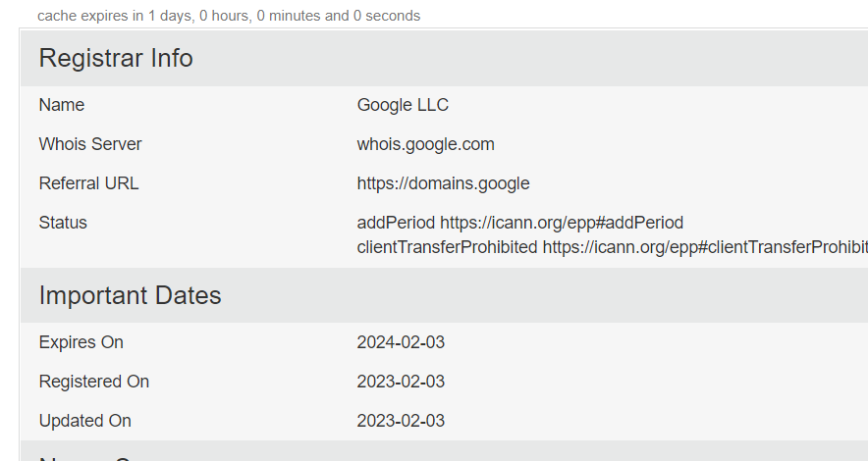This screenshot has width=868, height=461.
Task: Select the Google LLC registrar name
Action: coord(403,105)
